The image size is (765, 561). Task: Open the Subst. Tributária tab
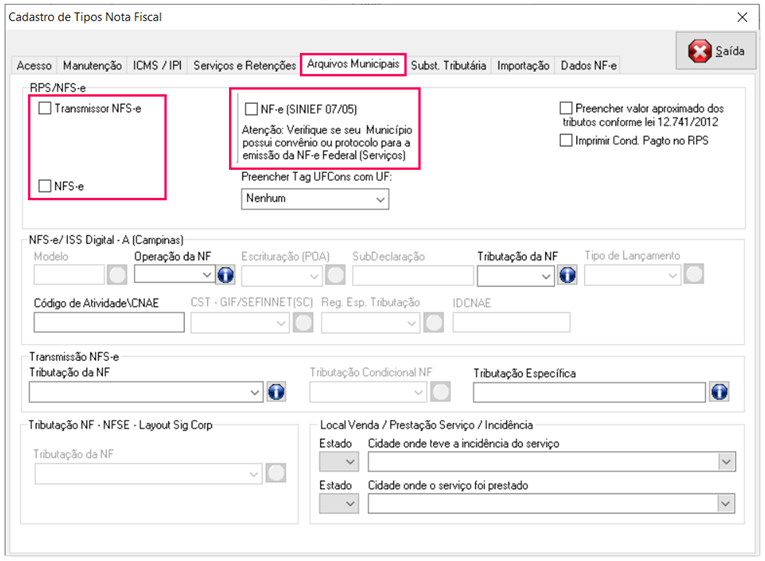coord(448,65)
